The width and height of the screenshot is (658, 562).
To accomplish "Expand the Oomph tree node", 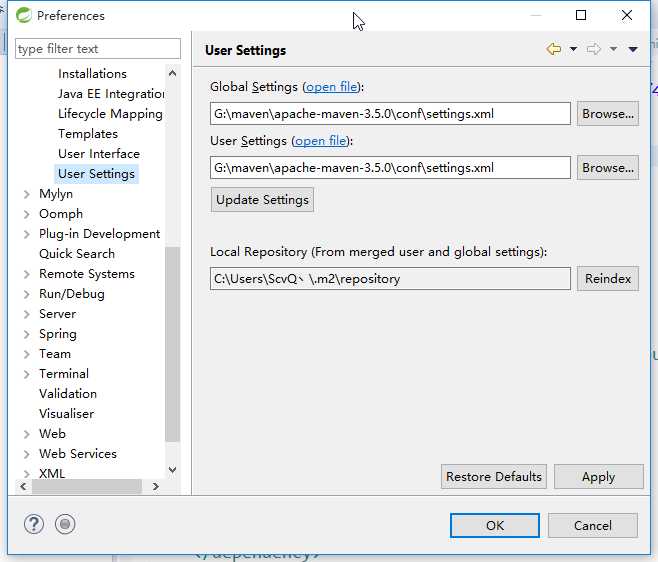I will pyautogui.click(x=26, y=214).
